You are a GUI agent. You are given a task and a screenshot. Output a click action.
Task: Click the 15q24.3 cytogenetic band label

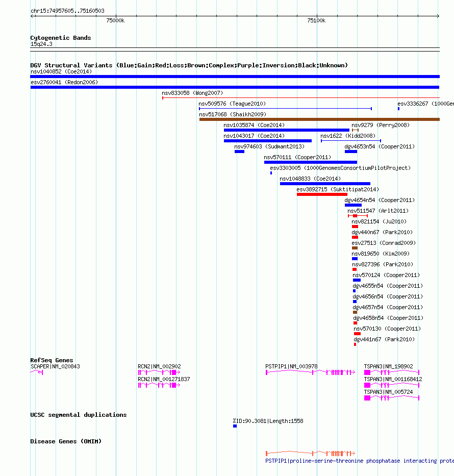[x=41, y=44]
